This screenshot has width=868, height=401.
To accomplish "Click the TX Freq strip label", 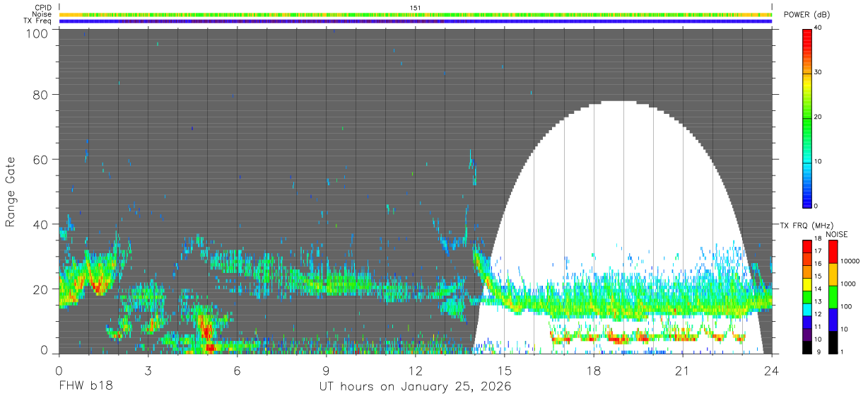I will (x=37, y=21).
